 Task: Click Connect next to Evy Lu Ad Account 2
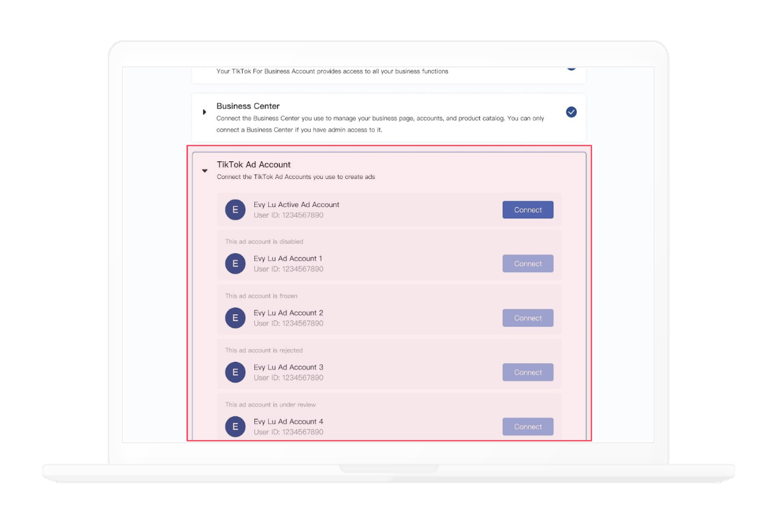coord(527,317)
